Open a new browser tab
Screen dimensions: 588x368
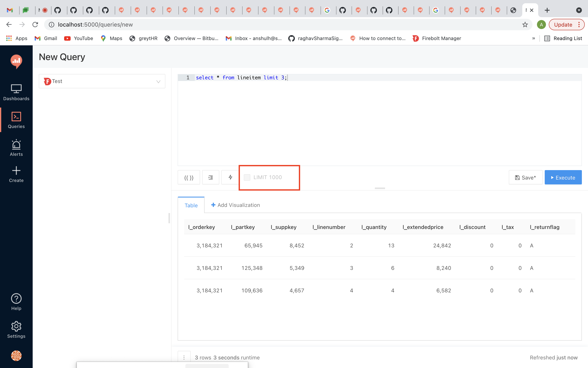(547, 10)
